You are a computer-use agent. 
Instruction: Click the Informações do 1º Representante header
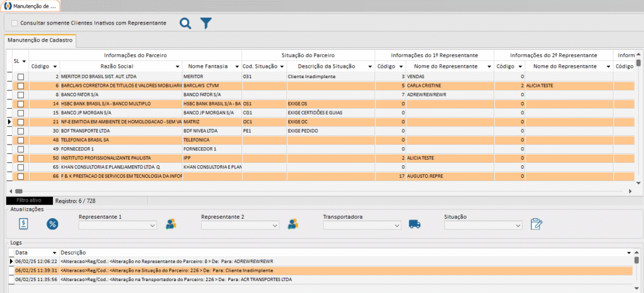(435, 55)
